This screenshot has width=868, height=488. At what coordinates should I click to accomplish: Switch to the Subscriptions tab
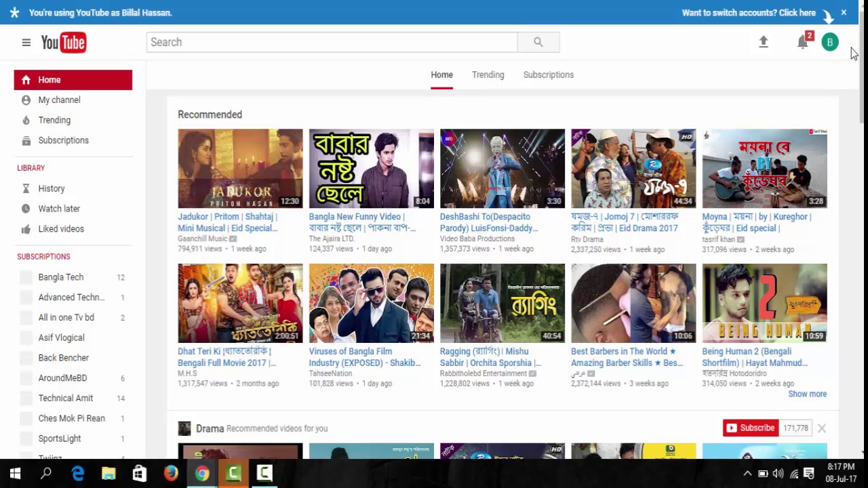pos(548,75)
